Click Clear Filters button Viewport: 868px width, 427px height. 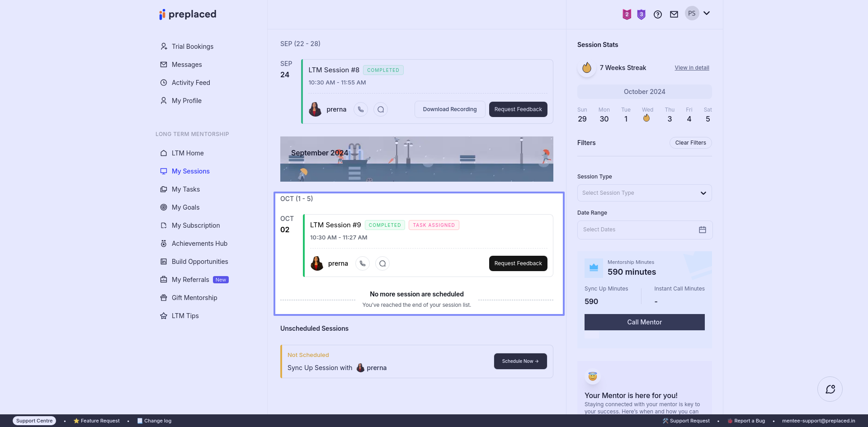click(x=691, y=143)
